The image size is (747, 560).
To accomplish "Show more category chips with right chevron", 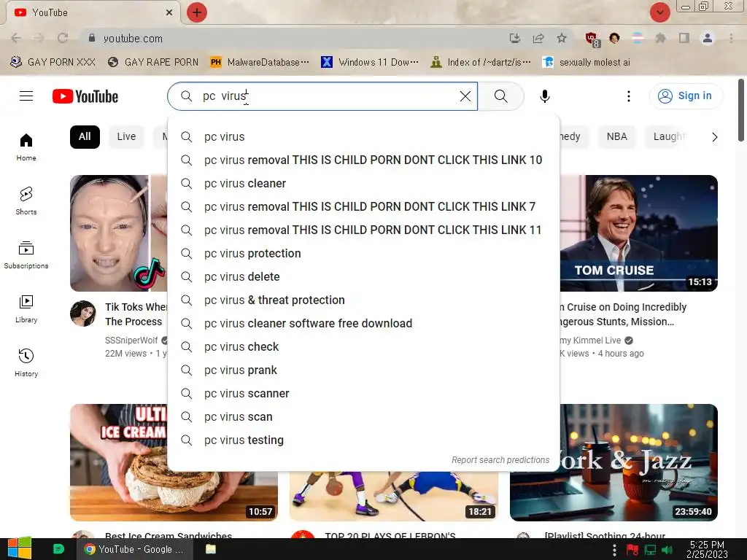I will pyautogui.click(x=714, y=137).
